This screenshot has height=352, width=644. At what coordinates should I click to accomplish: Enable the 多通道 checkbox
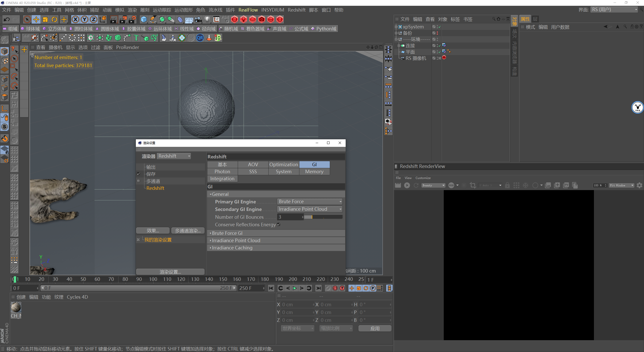pos(138,181)
